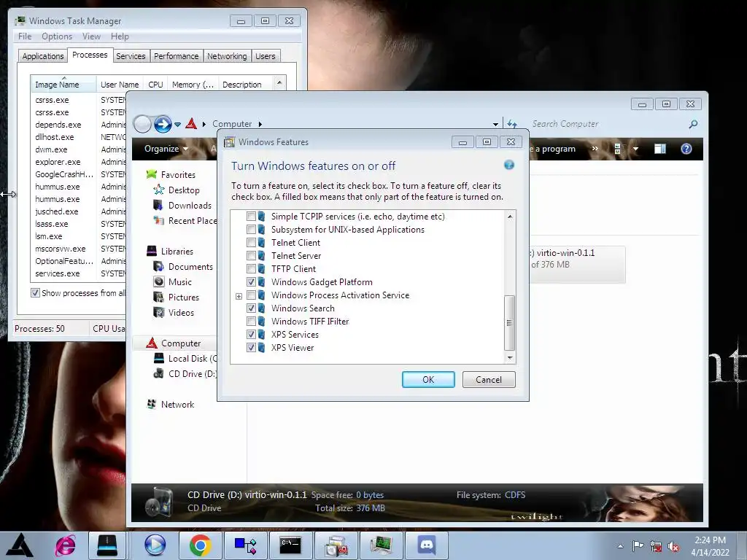Open the Command Prompt taskbar icon
The image size is (747, 560).
(290, 545)
